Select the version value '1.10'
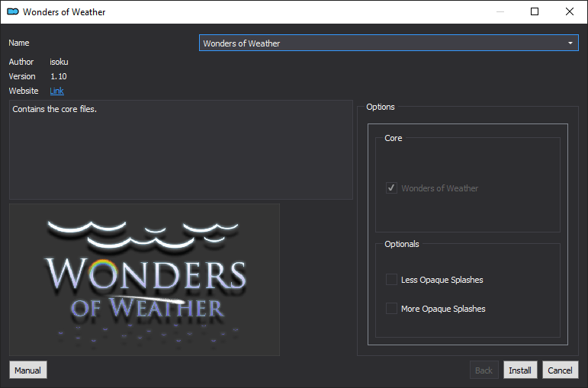The width and height of the screenshot is (588, 388). pyautogui.click(x=59, y=76)
